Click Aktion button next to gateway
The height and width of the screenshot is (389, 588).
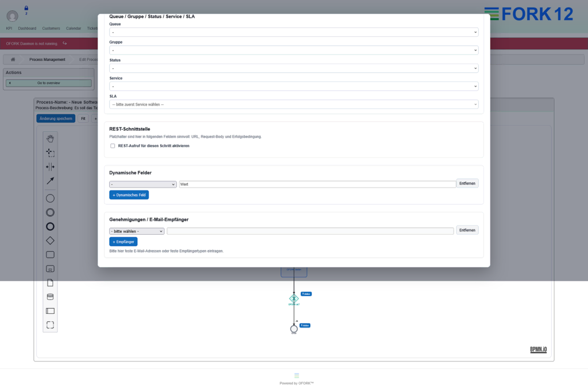306,294
